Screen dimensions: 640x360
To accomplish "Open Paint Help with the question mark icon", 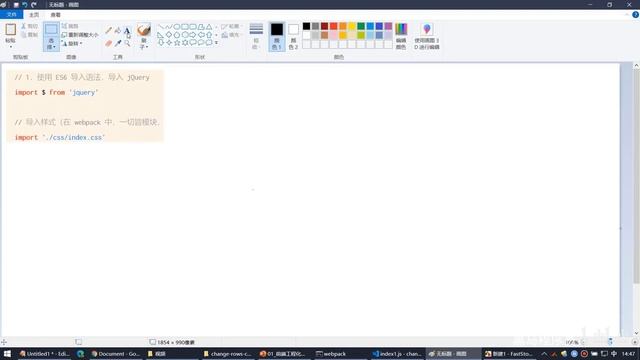I will [635, 15].
